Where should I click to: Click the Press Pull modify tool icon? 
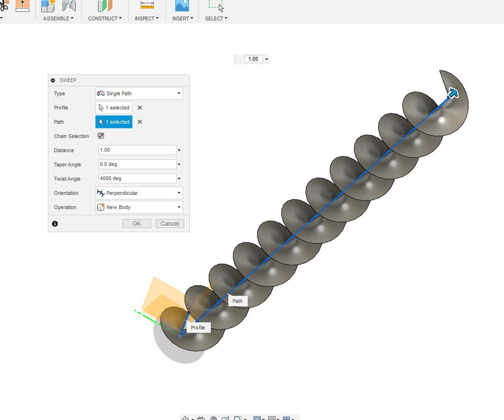[x=23, y=6]
